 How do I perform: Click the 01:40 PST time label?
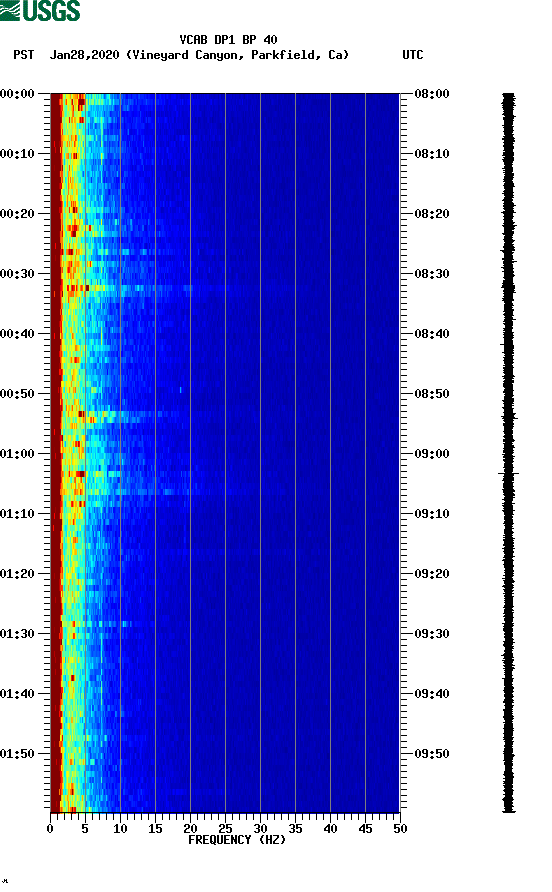click(x=17, y=693)
